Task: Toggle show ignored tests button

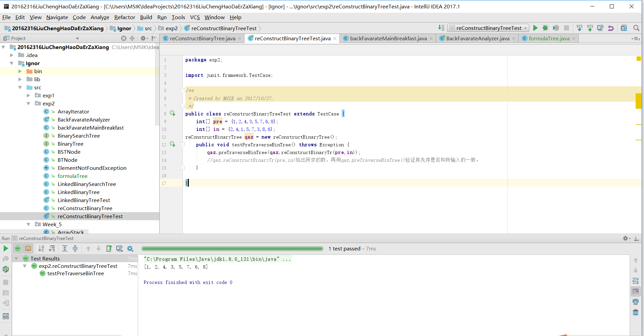Action: click(29, 249)
